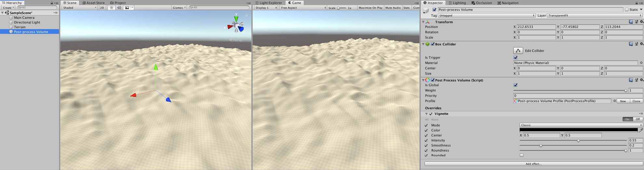This screenshot has width=644, height=170.
Task: Uncheck the Is Trigger checkbox
Action: (516, 58)
